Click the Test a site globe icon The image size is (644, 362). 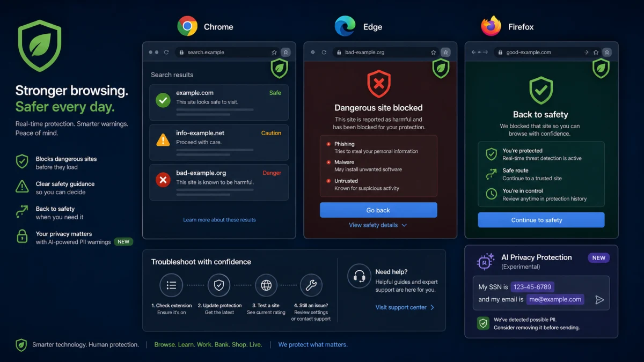click(x=266, y=286)
